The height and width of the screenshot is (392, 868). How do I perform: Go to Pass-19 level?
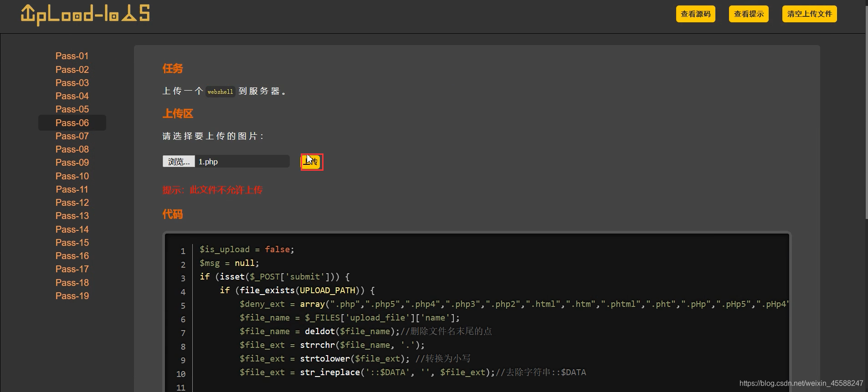72,296
